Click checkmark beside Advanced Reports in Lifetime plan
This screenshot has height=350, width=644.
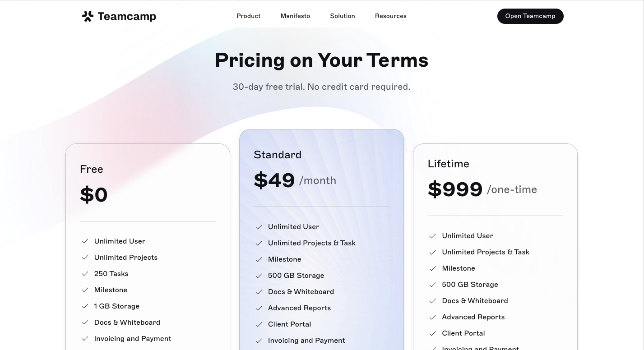[x=433, y=317]
